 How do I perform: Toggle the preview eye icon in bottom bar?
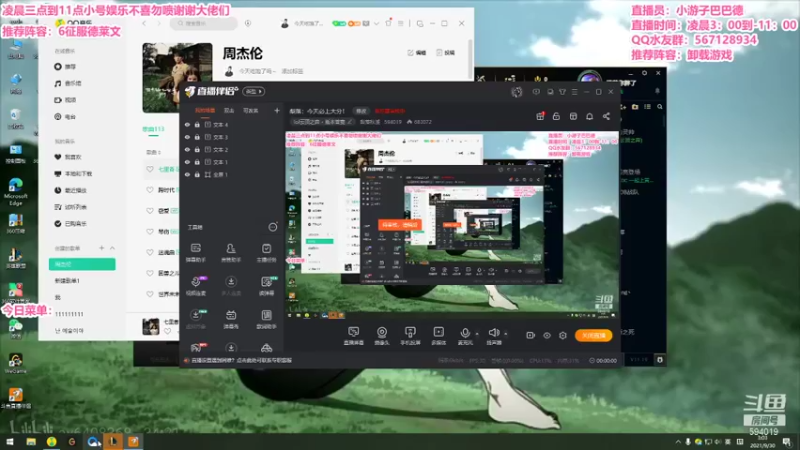[x=547, y=335]
